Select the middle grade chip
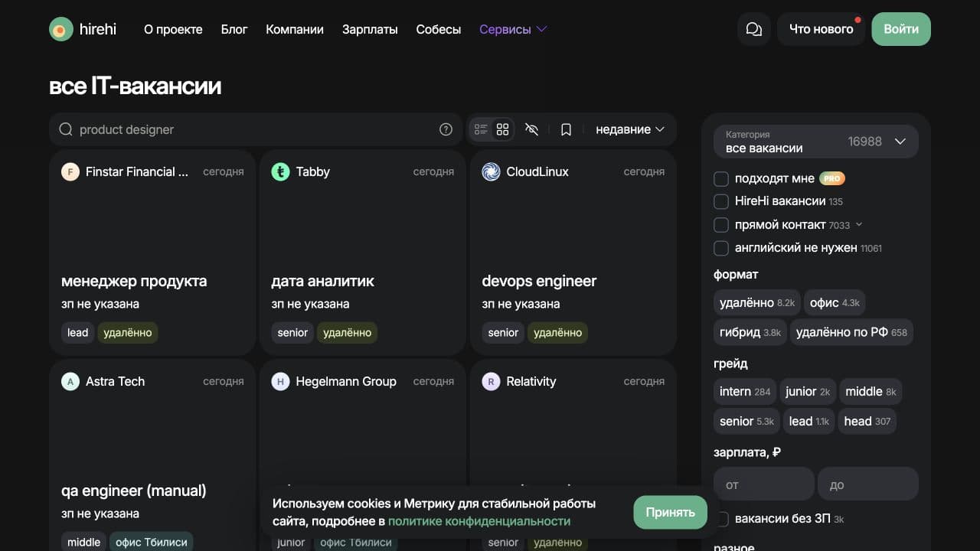Image resolution: width=980 pixels, height=551 pixels. click(871, 391)
